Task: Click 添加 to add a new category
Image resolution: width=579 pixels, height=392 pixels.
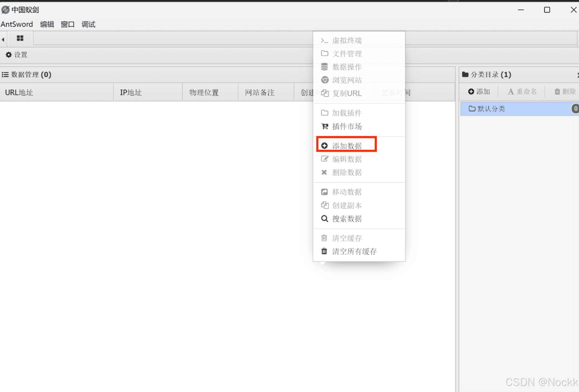Action: 479,91
